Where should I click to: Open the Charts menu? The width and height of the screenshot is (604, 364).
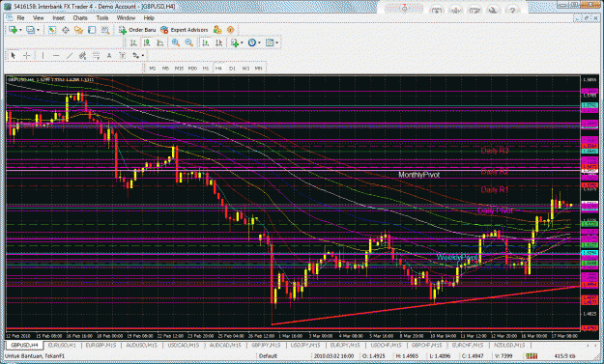[80, 17]
